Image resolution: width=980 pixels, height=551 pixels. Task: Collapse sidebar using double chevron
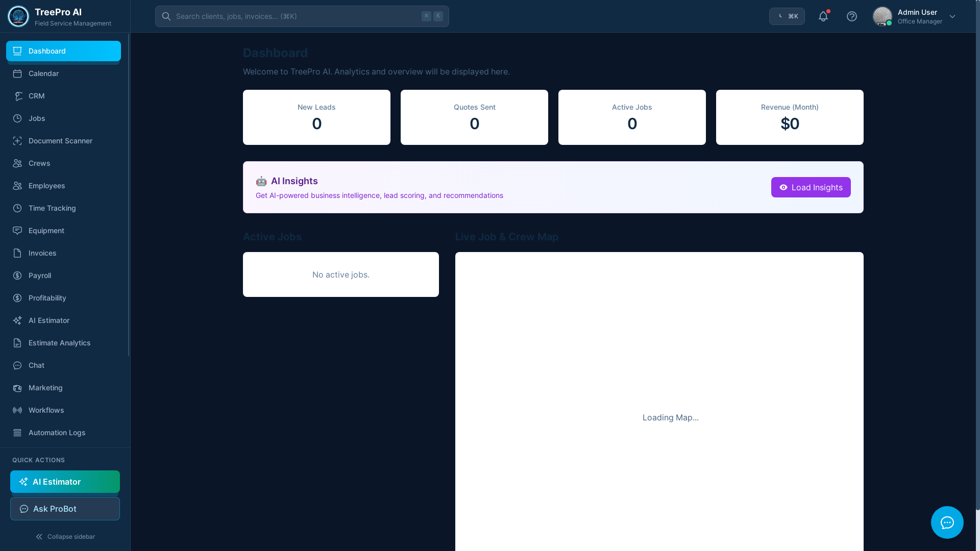39,537
